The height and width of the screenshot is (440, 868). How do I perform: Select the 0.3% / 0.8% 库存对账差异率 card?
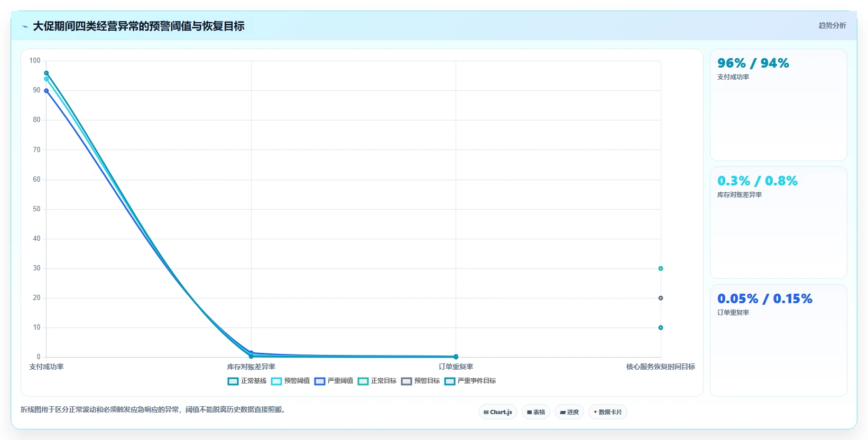pos(778,222)
